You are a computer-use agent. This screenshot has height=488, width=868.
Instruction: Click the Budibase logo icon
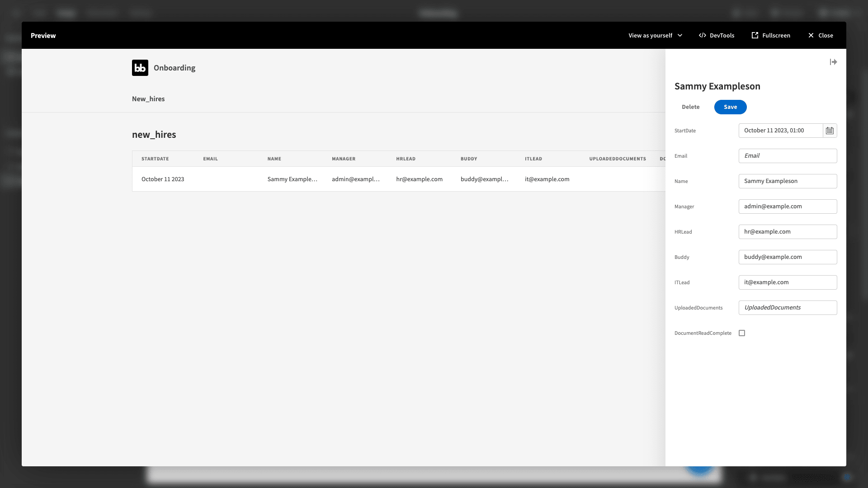(x=140, y=68)
